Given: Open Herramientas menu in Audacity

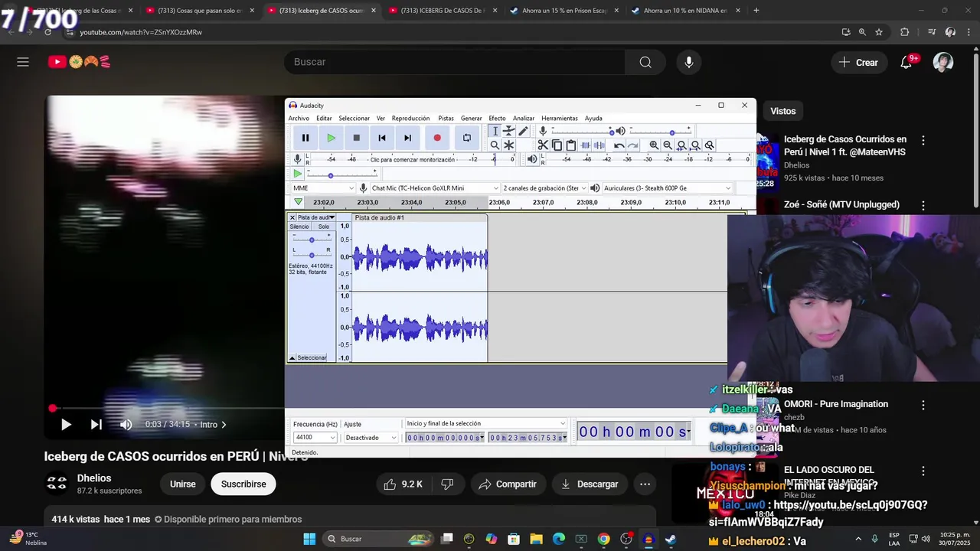Looking at the screenshot, I should pos(560,118).
